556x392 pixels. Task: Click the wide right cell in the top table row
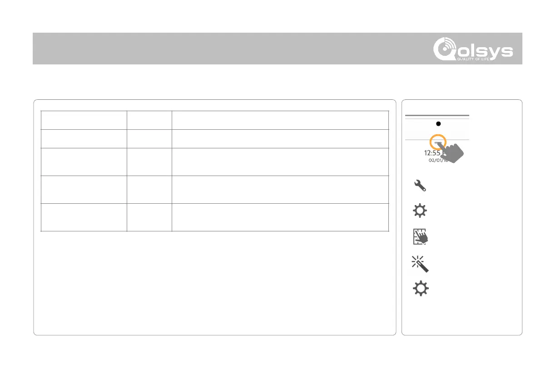pos(280,120)
